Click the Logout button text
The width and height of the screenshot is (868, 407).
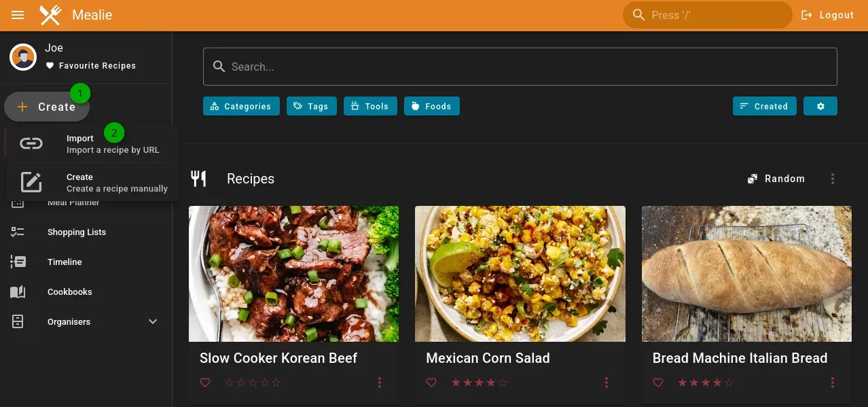[x=836, y=15]
